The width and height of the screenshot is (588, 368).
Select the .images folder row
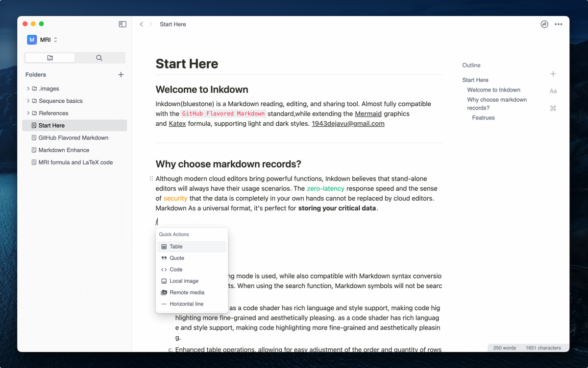[x=74, y=89]
